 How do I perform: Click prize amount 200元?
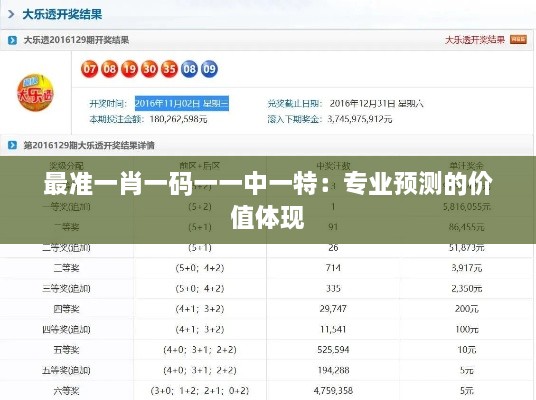[x=467, y=309]
